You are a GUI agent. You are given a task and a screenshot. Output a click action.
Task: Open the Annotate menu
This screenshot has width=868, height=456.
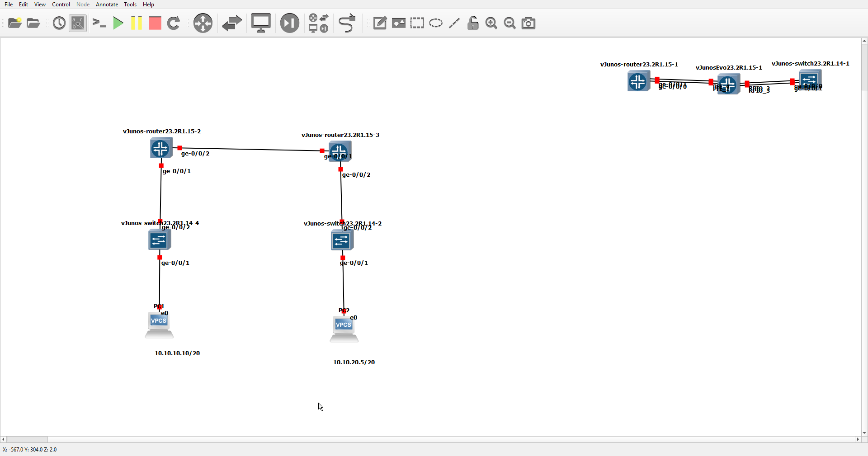coord(107,5)
